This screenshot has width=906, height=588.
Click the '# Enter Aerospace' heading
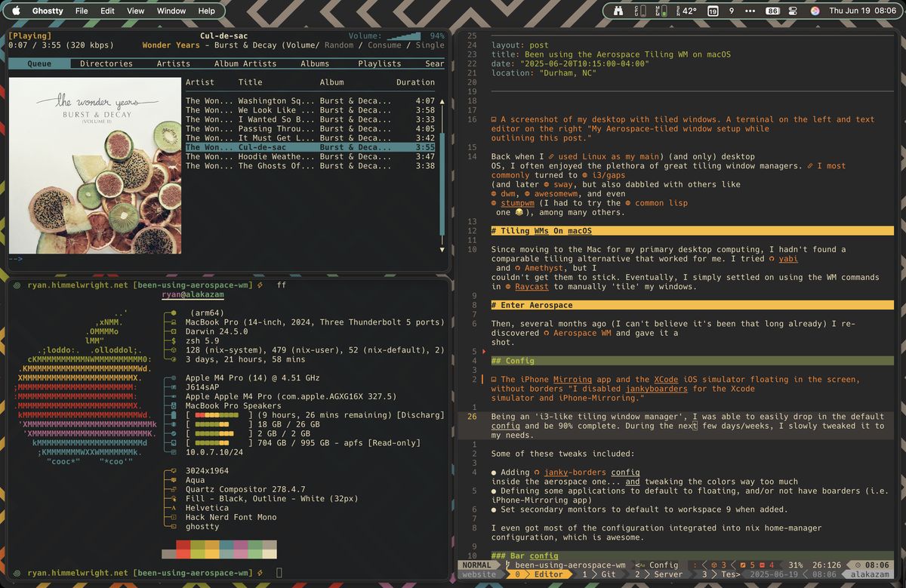[692, 305]
